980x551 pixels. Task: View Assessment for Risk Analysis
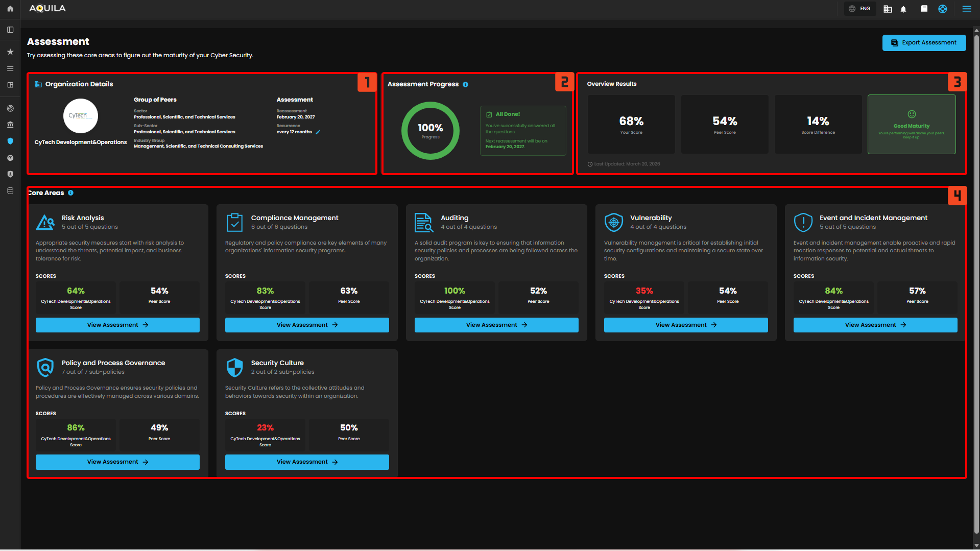[117, 325]
